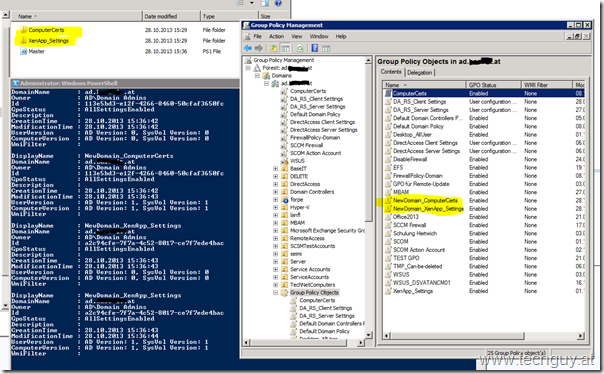The height and width of the screenshot is (374, 604).
Task: Collapse the Group Policy Objects node
Action: coord(275,293)
